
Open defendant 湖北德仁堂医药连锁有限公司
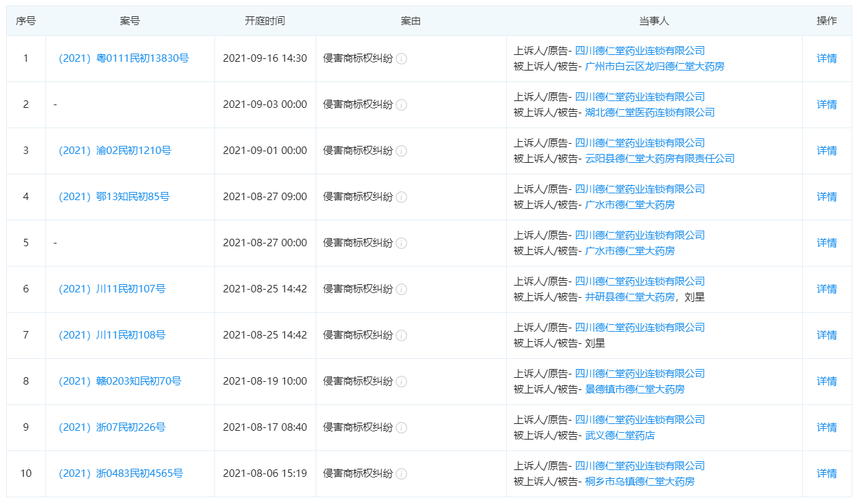(x=650, y=113)
